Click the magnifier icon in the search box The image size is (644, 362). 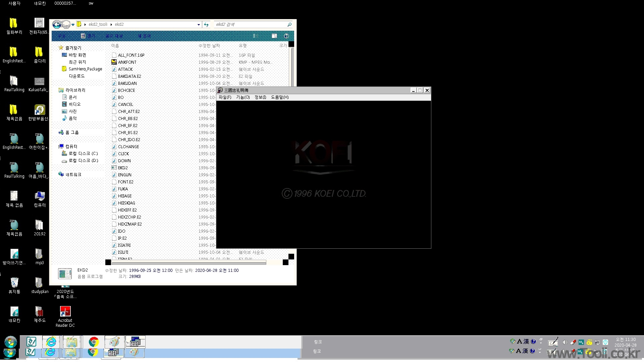point(289,24)
